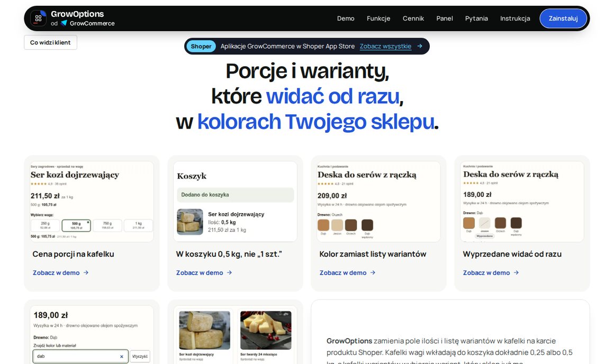Viewport: 614px width, 364px height.
Task: Click the 'Ser twardy 24 miesiące' product photo tile
Action: (x=266, y=330)
